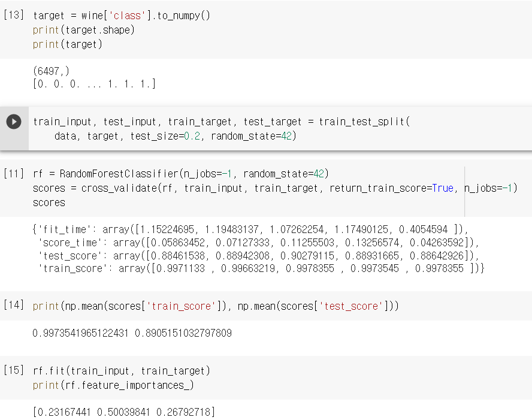This screenshot has width=532, height=420.
Task: Click the print(target) code line
Action: [68, 44]
